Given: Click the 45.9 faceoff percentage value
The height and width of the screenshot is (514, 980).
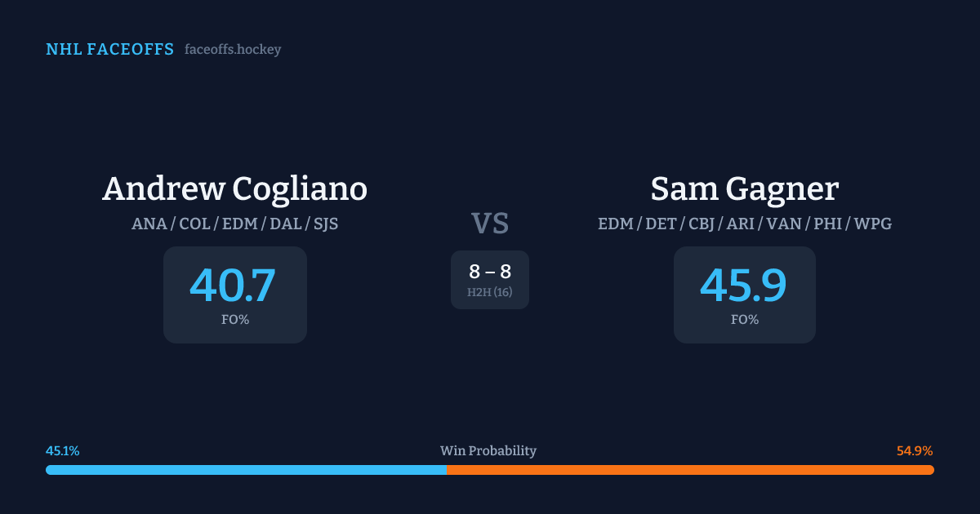Looking at the screenshot, I should (743, 286).
